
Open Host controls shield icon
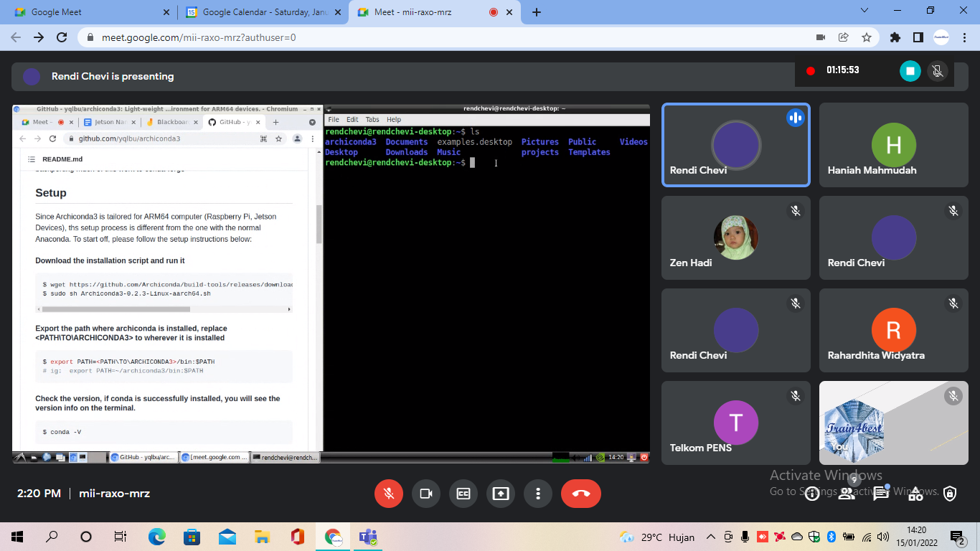950,494
